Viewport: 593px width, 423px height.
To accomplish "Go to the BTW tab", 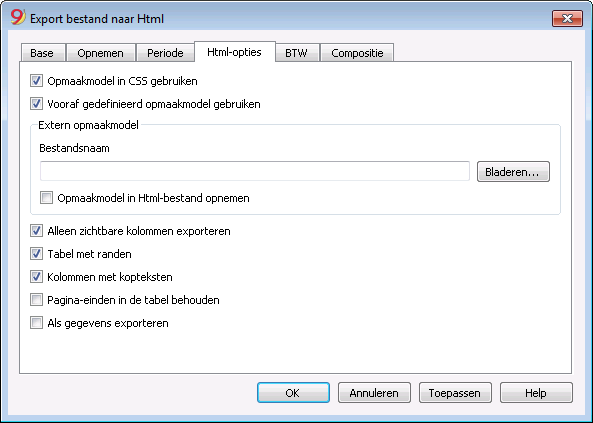I will click(x=296, y=53).
